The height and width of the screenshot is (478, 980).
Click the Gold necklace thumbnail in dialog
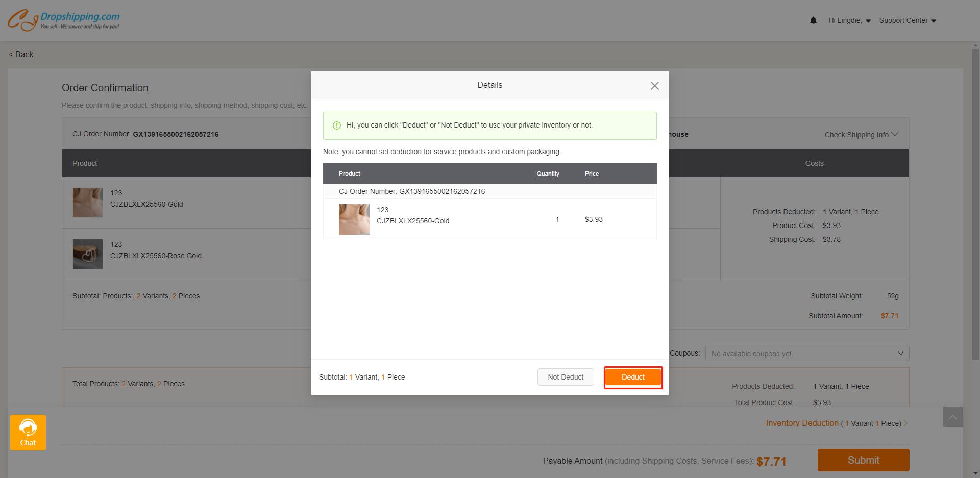354,219
